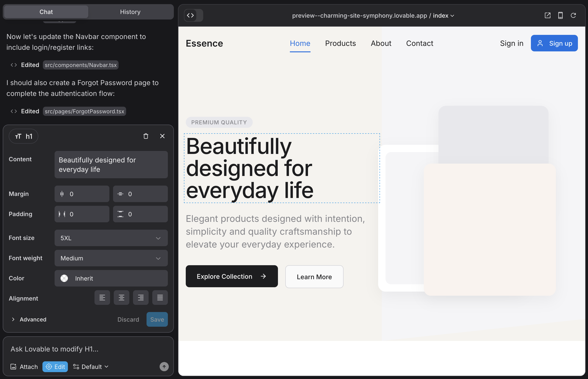Set text alignment to justify
588x379 pixels.
(x=160, y=298)
